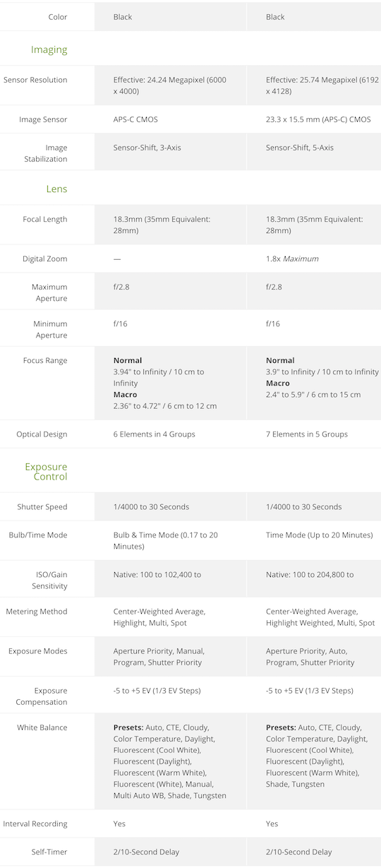Select the ISO/Gain Sensitivity label
The width and height of the screenshot is (381, 868).
coord(50,581)
